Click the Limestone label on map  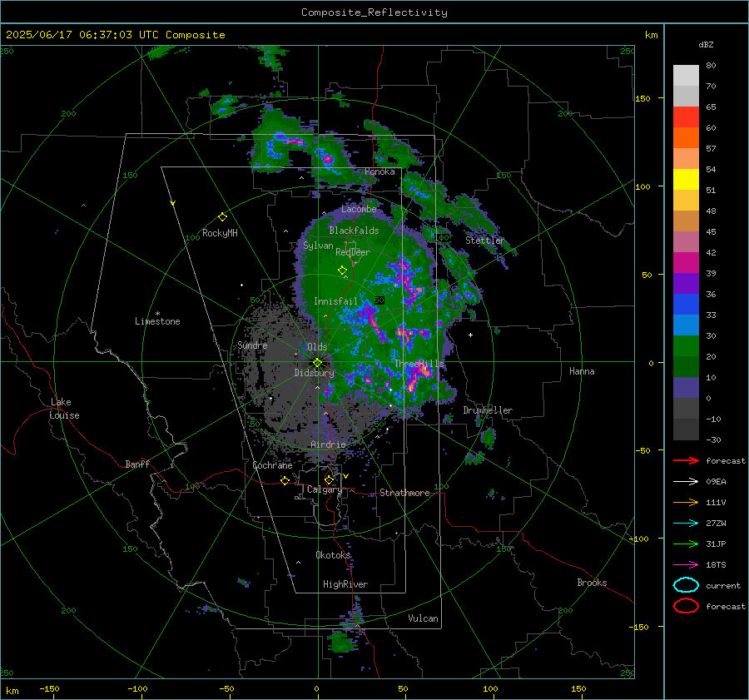157,321
